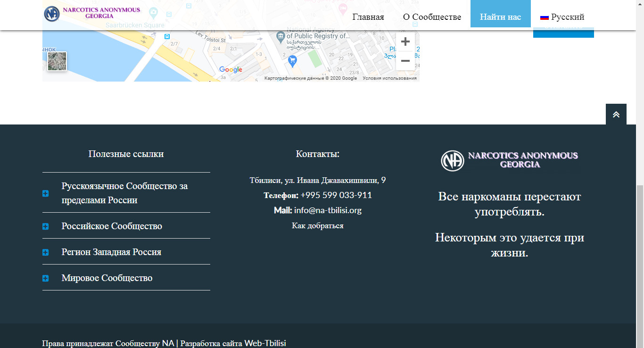The width and height of the screenshot is (644, 348).
Task: Open Мировое Сообщество link
Action: point(107,278)
